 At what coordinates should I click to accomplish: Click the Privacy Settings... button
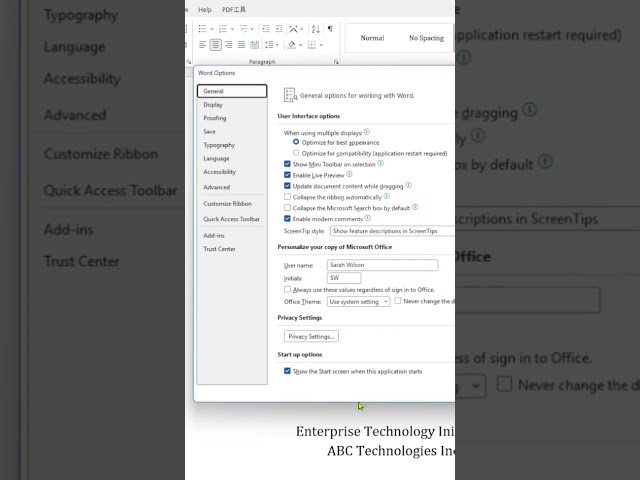tap(311, 336)
